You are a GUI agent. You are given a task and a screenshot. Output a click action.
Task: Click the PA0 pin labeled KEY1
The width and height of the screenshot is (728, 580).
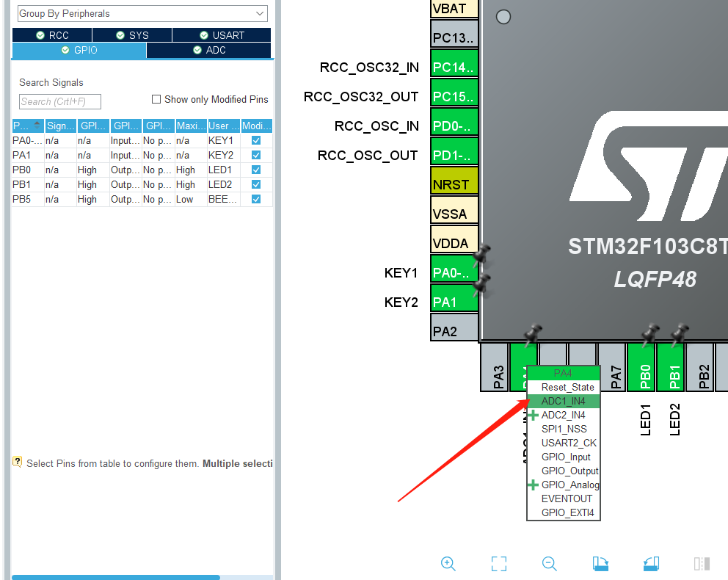tap(454, 269)
